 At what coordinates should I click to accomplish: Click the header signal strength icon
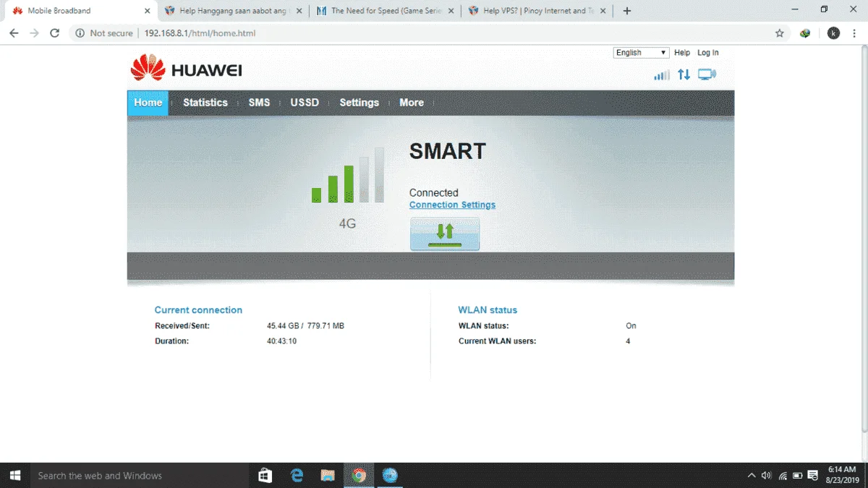point(662,75)
